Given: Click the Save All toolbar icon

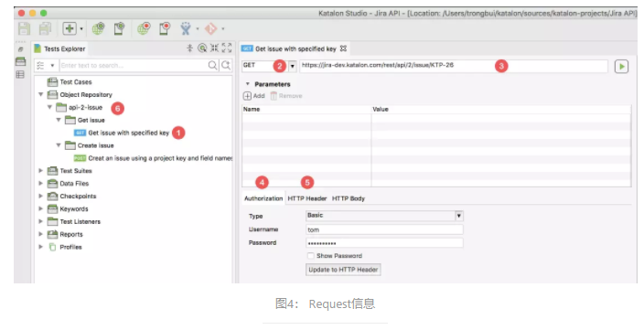Looking at the screenshot, I should [45, 28].
